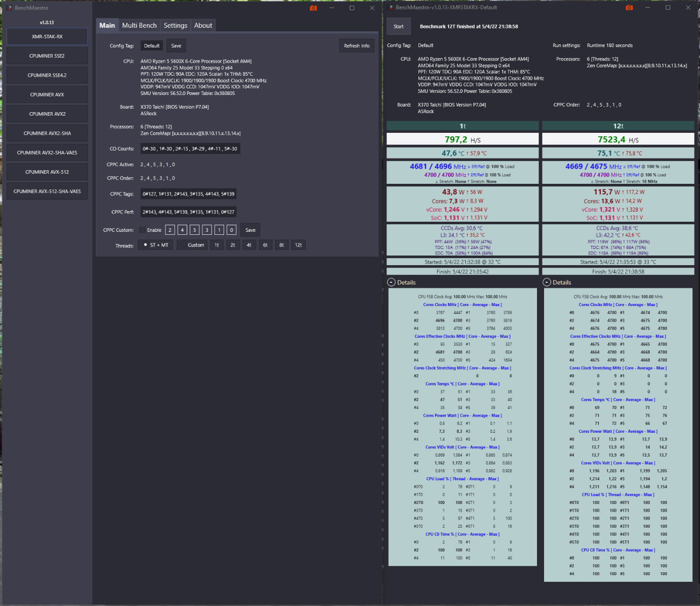Image resolution: width=700 pixels, height=606 pixels.
Task: Click CPPC Custom box containing 3
Action: click(x=207, y=230)
